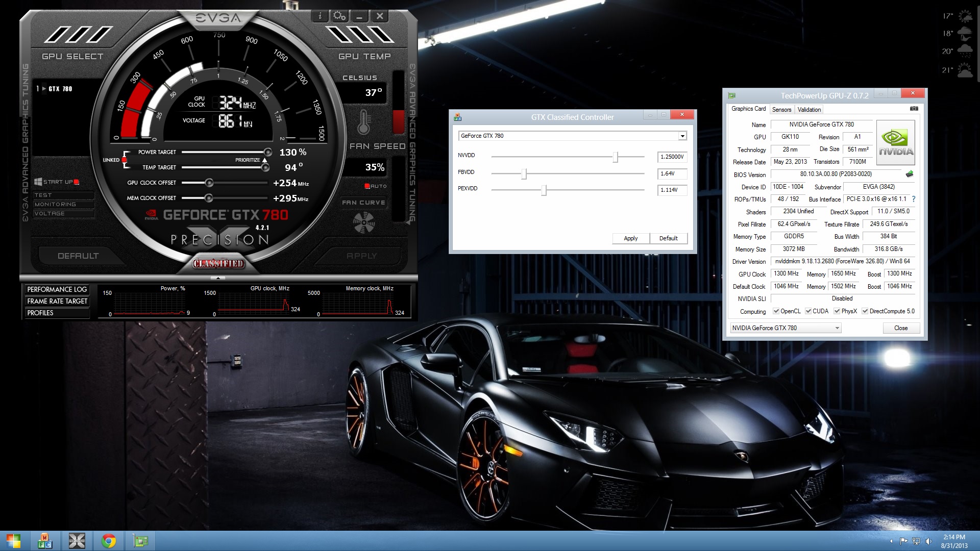Click the thermometer icon under GPU Temp
The height and width of the screenshot is (551, 980).
pyautogui.click(x=364, y=122)
